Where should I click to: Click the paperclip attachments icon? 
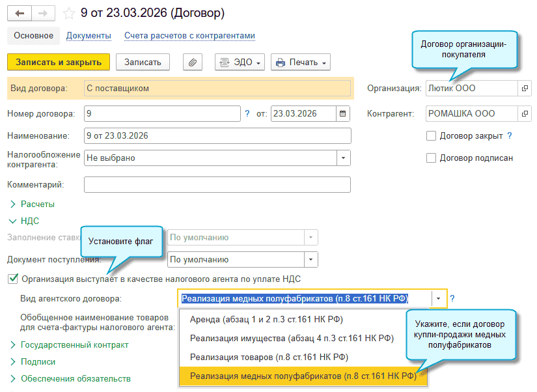click(192, 63)
